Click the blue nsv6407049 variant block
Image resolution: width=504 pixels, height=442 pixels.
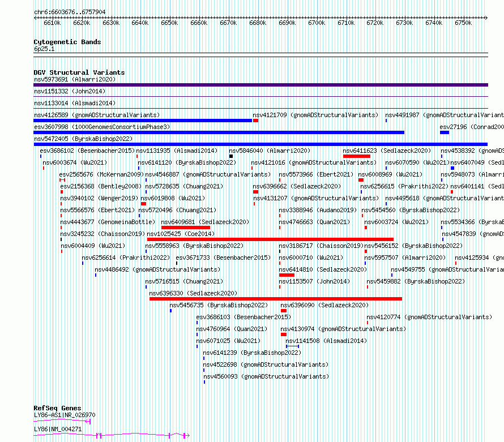coord(452,168)
